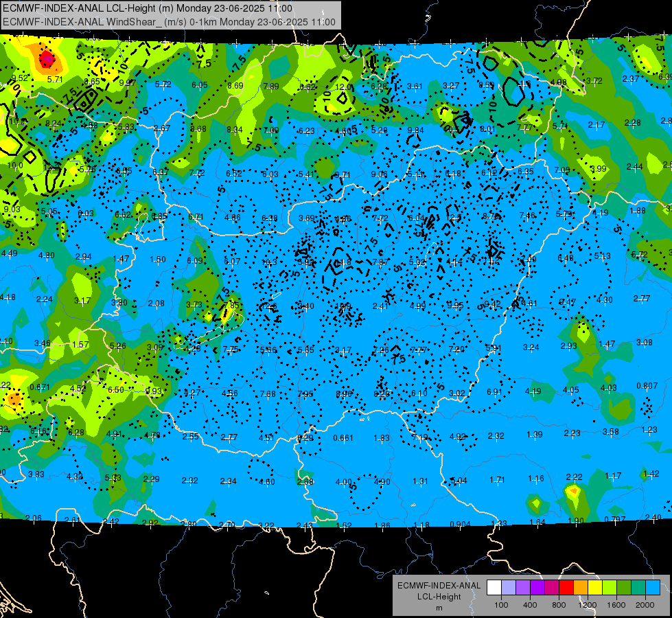Click the grid value 3.83

36,474
